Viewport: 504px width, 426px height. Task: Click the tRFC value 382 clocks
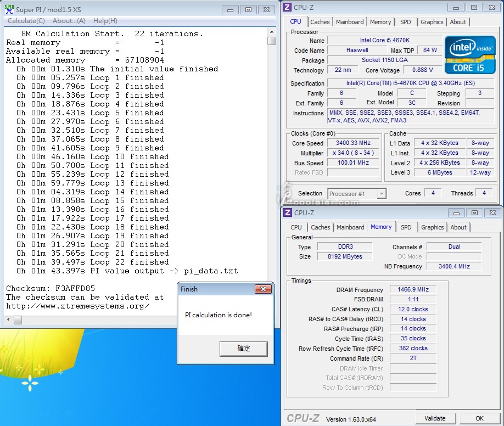point(413,348)
